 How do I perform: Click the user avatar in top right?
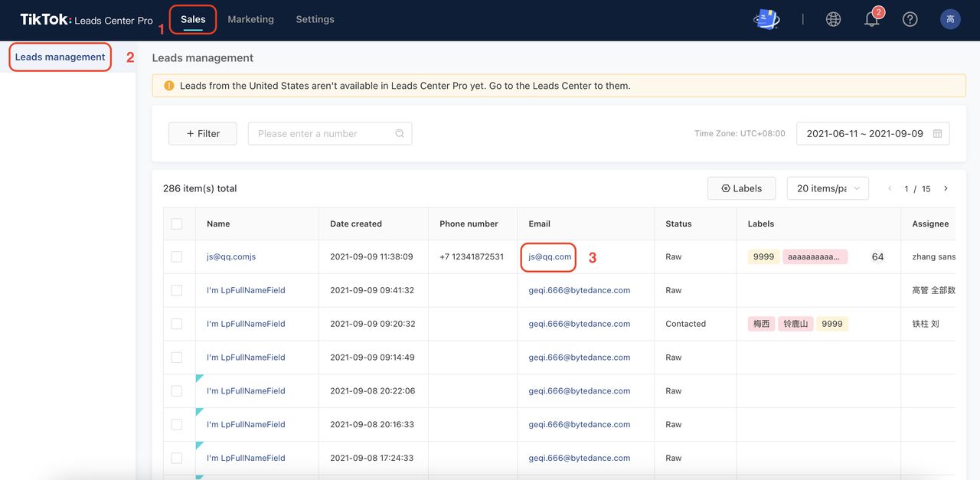[x=949, y=18]
